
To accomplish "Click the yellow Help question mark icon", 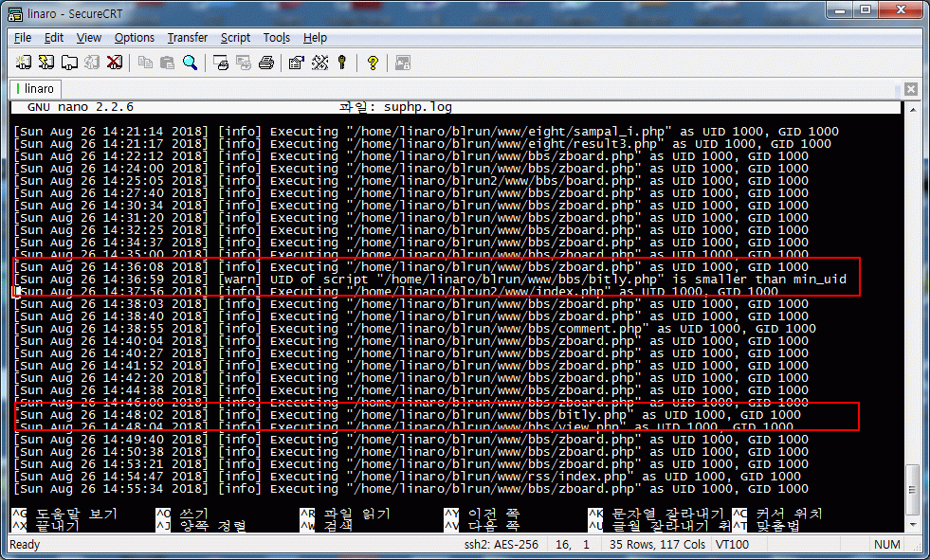I will tap(373, 63).
